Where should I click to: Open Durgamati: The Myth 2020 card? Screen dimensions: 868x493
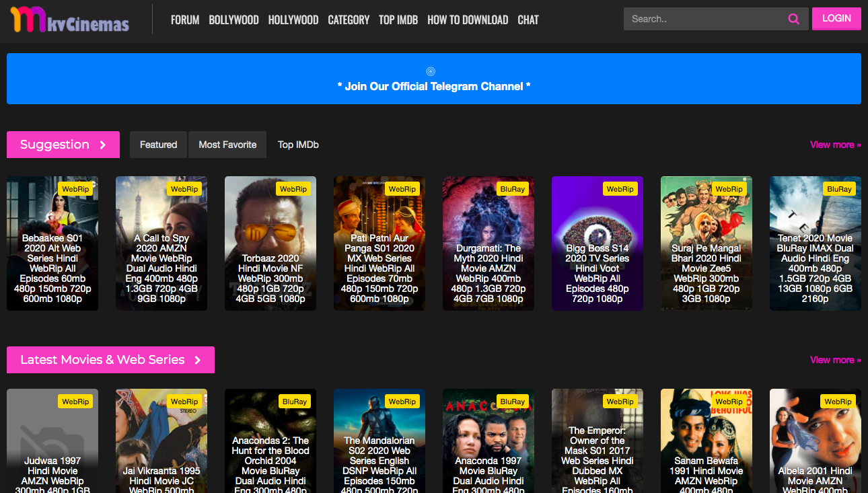[489, 243]
